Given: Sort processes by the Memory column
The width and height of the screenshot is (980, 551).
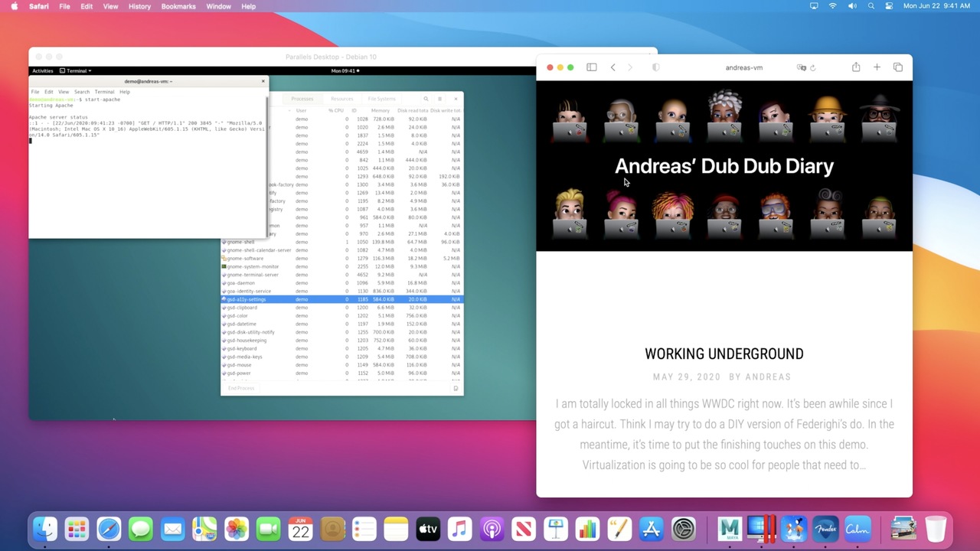Looking at the screenshot, I should click(x=381, y=110).
